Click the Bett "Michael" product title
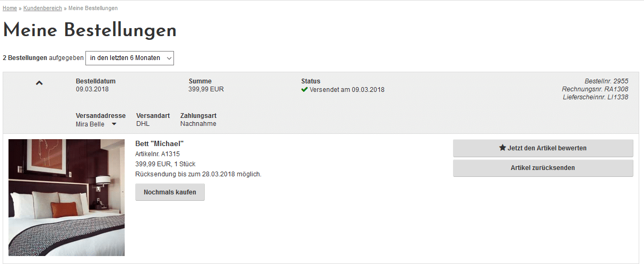 (x=160, y=144)
